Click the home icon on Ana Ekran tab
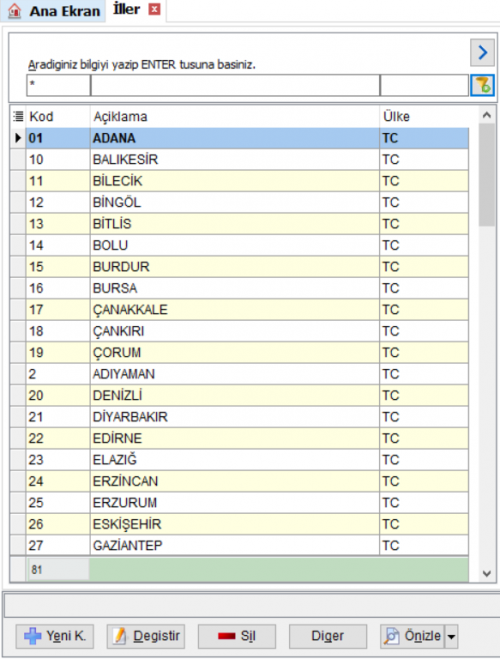 tap(14, 11)
